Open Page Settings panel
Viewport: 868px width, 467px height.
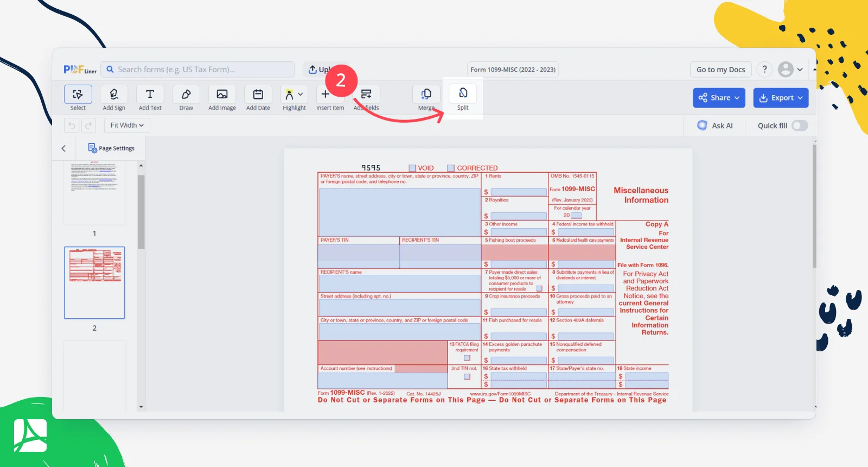pyautogui.click(x=111, y=148)
